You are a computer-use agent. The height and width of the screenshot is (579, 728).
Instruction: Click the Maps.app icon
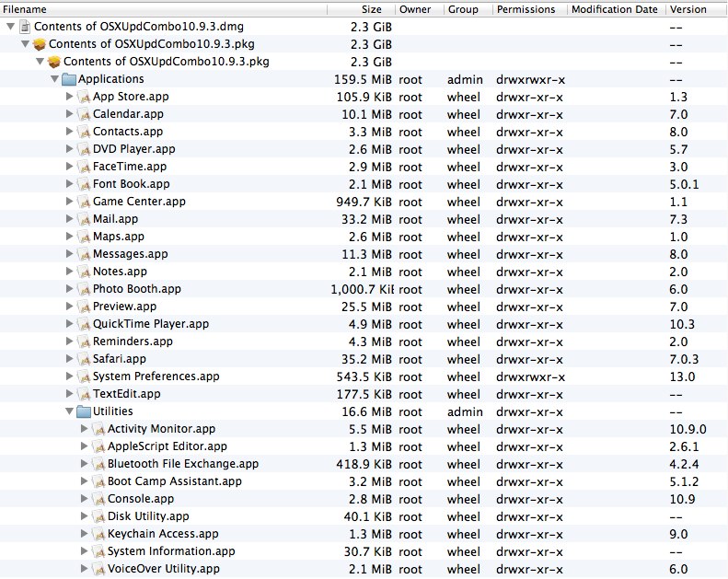[84, 237]
